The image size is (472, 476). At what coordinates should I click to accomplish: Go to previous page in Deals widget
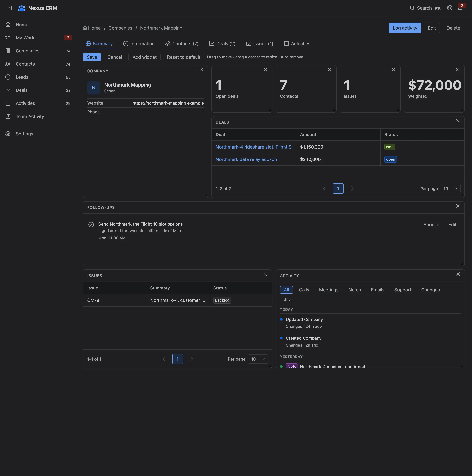(324, 189)
